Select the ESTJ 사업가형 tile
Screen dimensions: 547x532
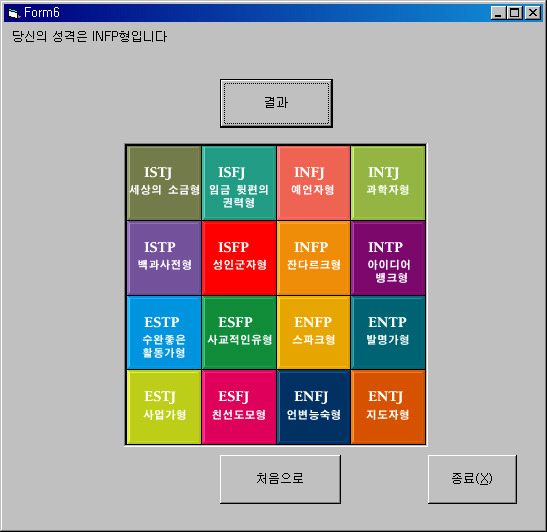[164, 407]
